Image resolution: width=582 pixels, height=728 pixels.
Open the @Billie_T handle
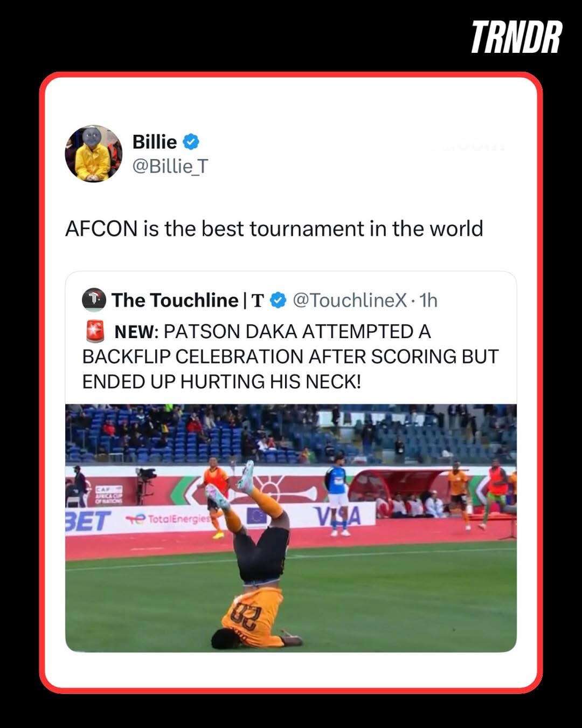[x=170, y=167]
